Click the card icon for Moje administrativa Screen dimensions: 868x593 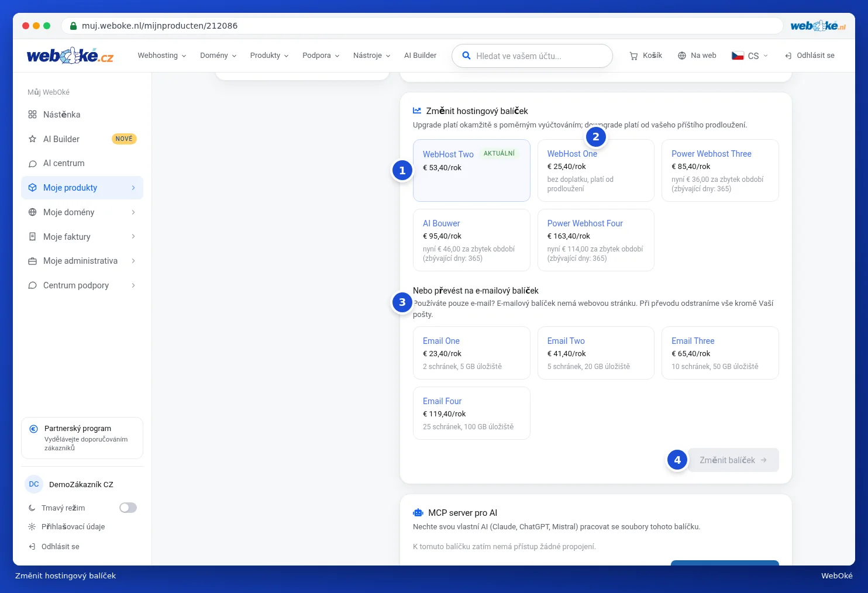click(32, 261)
